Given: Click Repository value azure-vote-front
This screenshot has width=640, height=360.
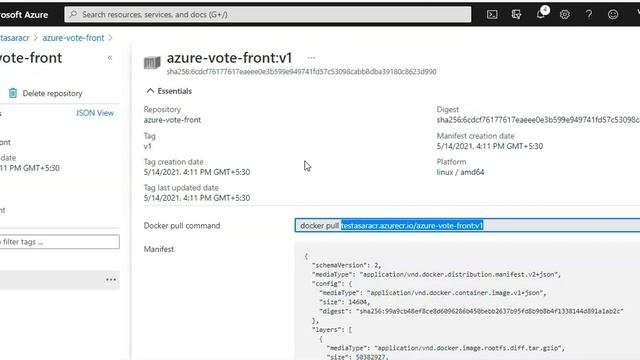Looking at the screenshot, I should coord(172,120).
